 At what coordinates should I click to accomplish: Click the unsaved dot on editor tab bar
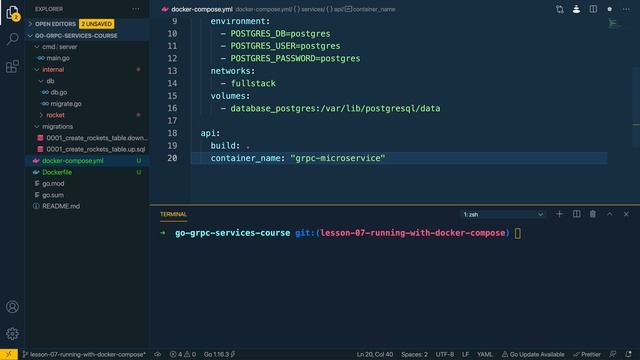(x=609, y=9)
